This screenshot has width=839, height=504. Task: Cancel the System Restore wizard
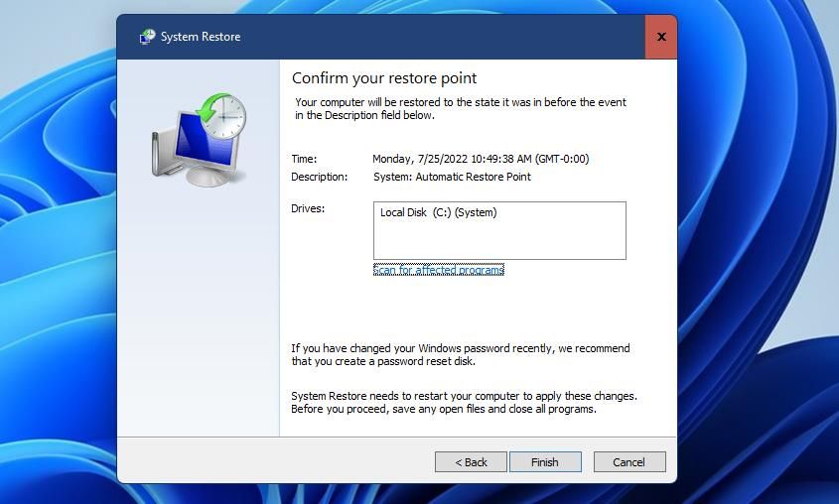pos(629,461)
